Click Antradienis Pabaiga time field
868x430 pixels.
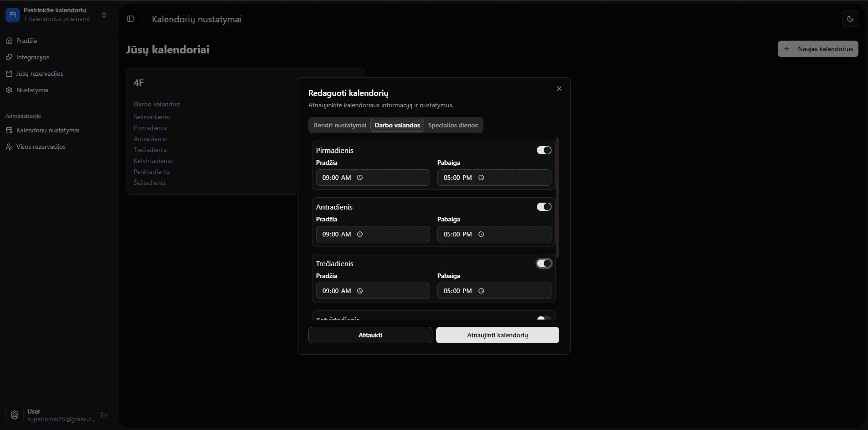click(494, 234)
